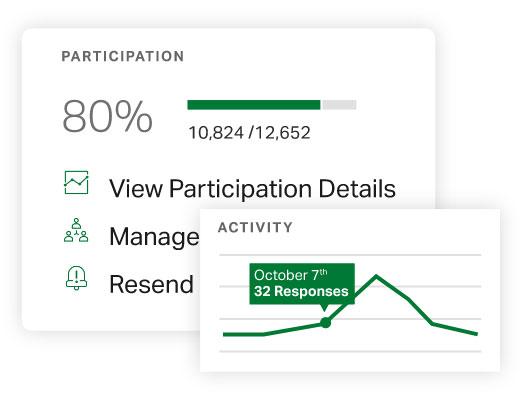Click the green participation progress bar
This screenshot has height=400, width=520.
tap(254, 105)
